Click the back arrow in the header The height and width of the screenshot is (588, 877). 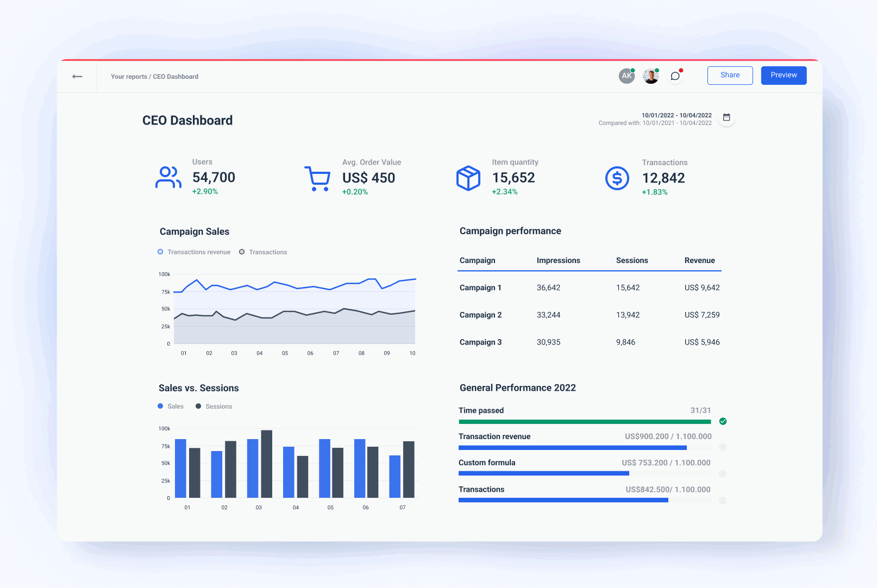[77, 77]
